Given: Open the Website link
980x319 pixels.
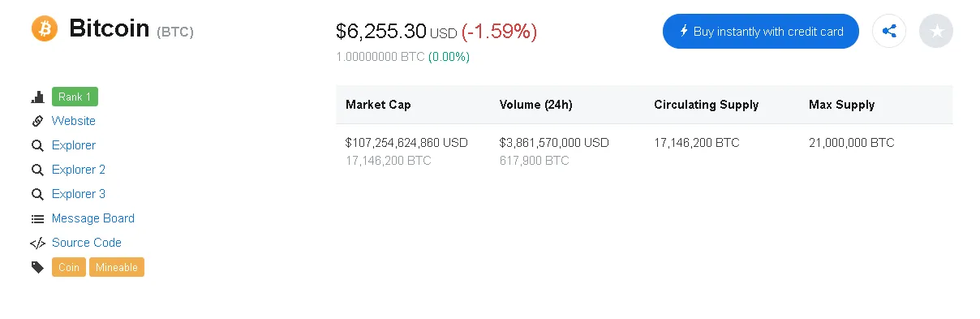Looking at the screenshot, I should (74, 121).
